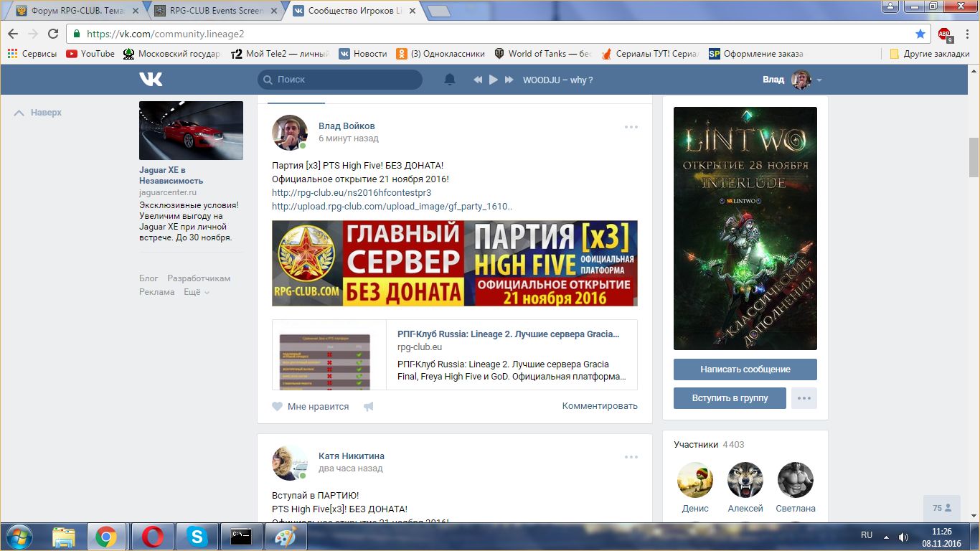The height and width of the screenshot is (551, 980).
Task: Click Комментировать on Влад Войков's post
Action: click(600, 406)
